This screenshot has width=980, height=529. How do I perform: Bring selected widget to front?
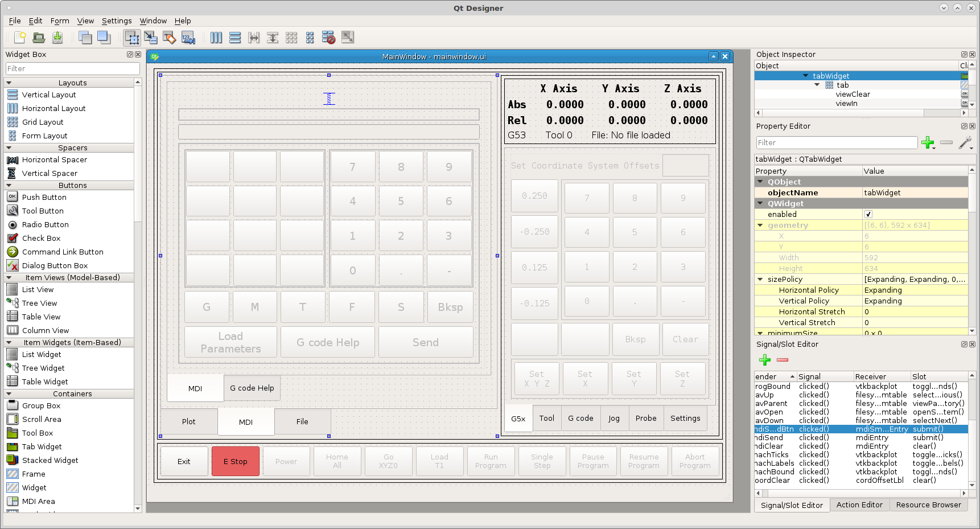tap(104, 38)
